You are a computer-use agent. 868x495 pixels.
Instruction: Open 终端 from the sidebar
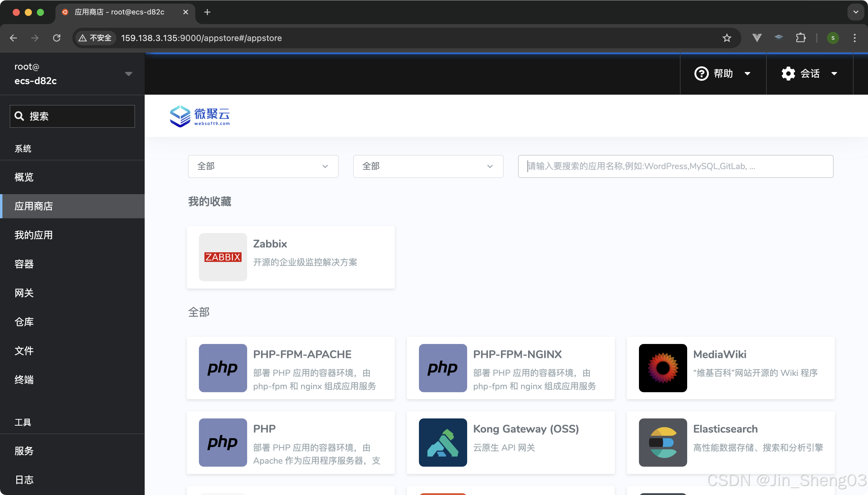pyautogui.click(x=24, y=380)
